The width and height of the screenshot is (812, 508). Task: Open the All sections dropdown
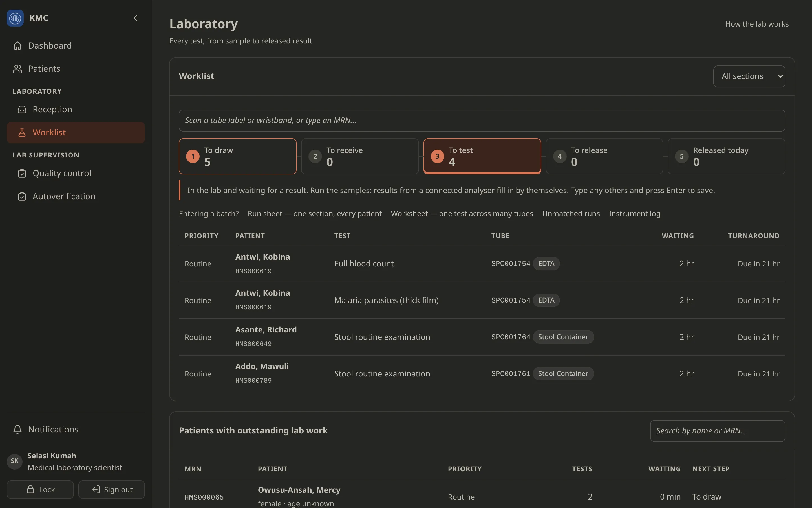click(x=749, y=76)
